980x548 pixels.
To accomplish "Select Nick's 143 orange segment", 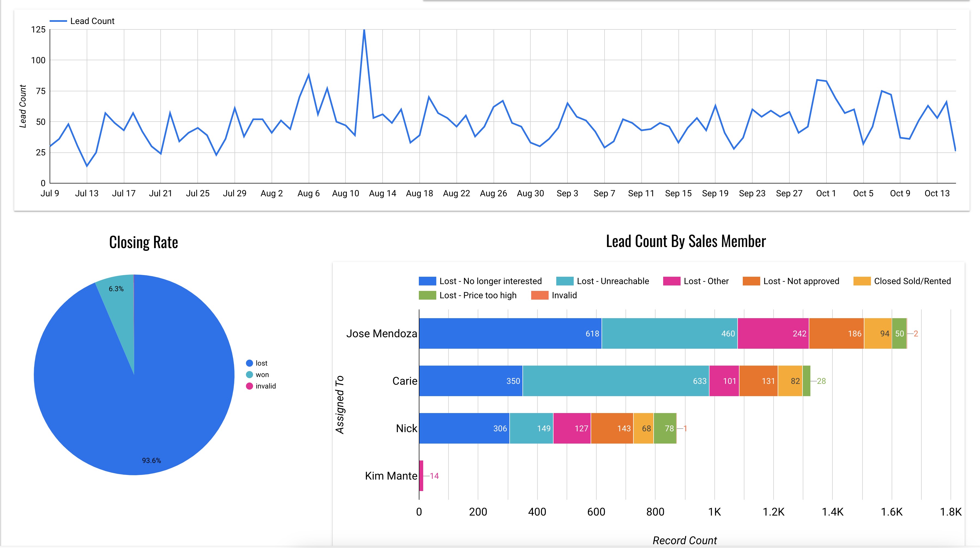I will pos(612,429).
